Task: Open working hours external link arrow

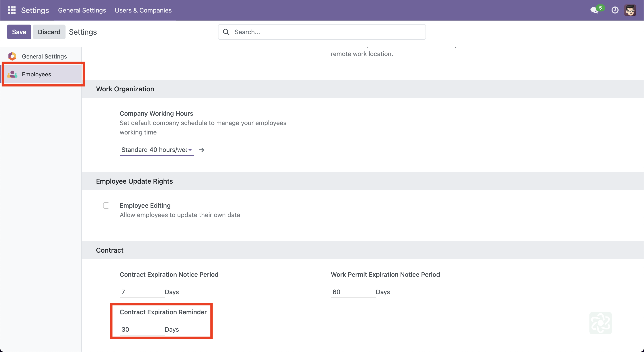Action: pos(201,150)
